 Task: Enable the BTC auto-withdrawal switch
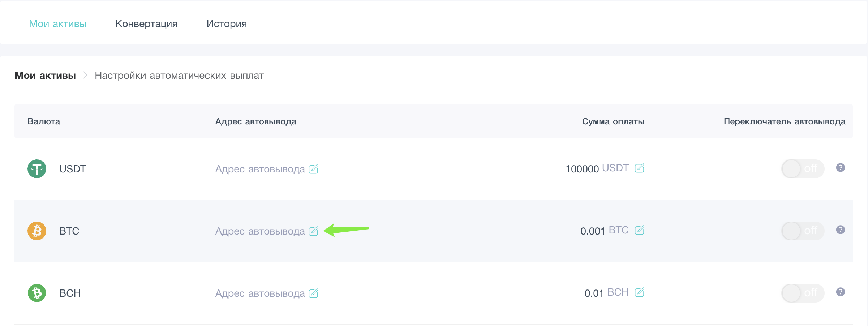pos(803,231)
